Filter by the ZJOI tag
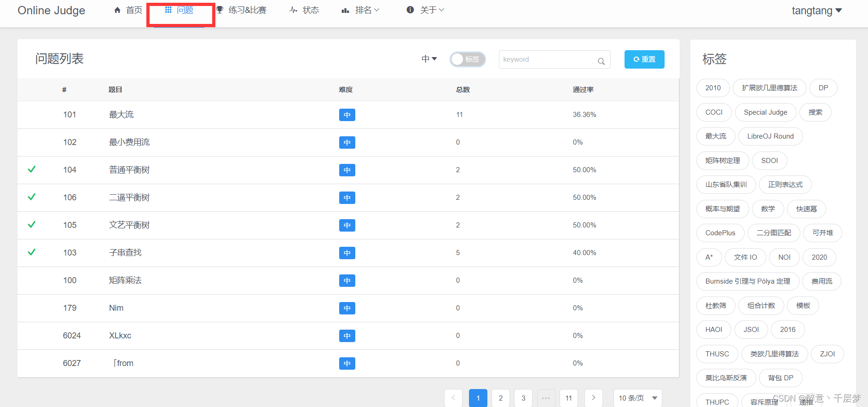 (x=827, y=354)
